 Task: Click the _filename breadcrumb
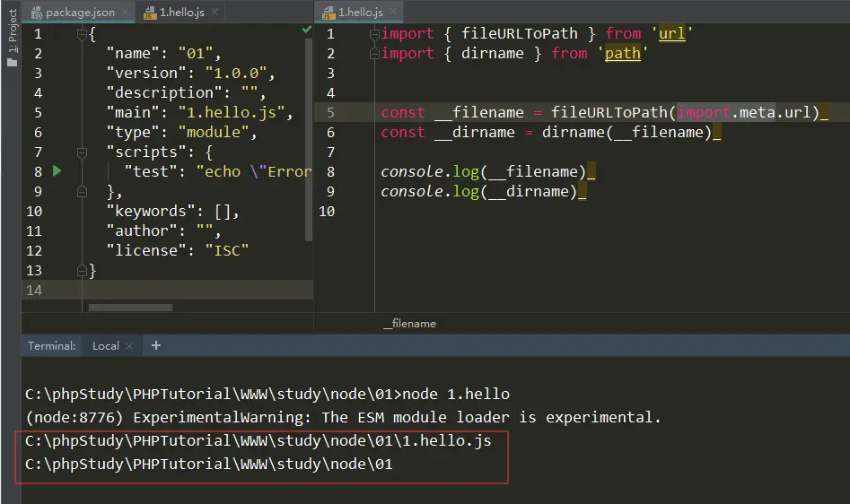point(410,323)
